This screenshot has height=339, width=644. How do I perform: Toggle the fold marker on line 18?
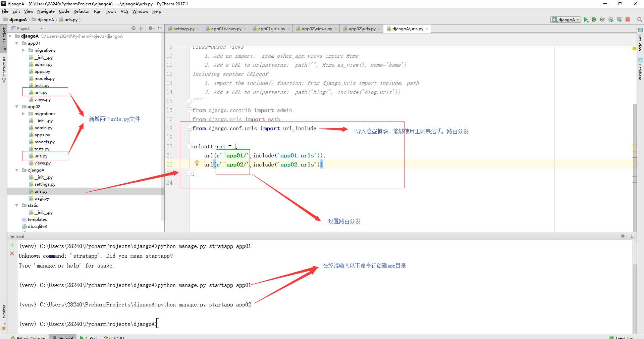click(189, 128)
